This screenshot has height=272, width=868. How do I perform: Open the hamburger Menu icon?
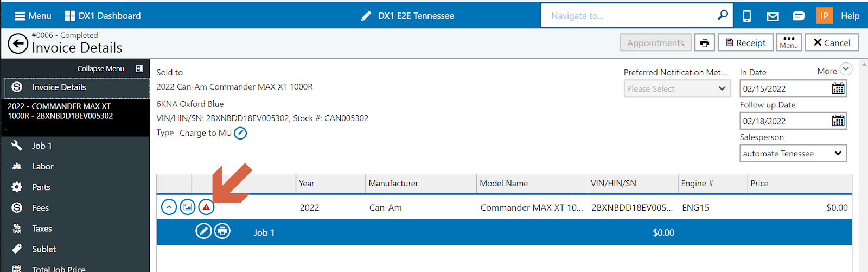click(x=20, y=16)
